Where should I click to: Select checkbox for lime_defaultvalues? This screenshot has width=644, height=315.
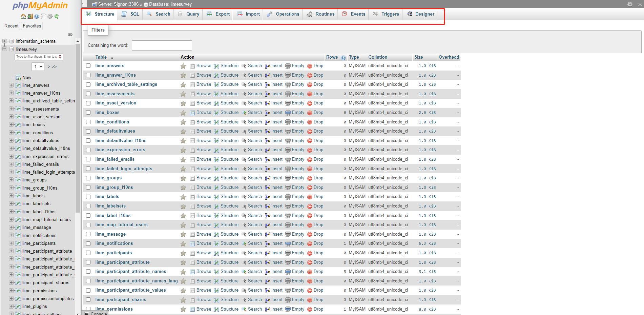[88, 131]
